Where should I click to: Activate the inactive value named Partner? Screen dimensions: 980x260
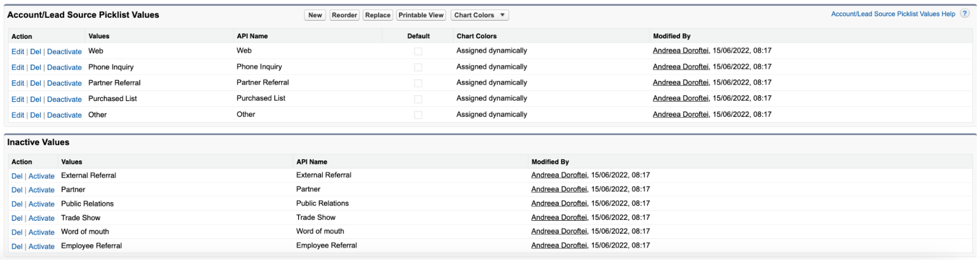point(41,190)
